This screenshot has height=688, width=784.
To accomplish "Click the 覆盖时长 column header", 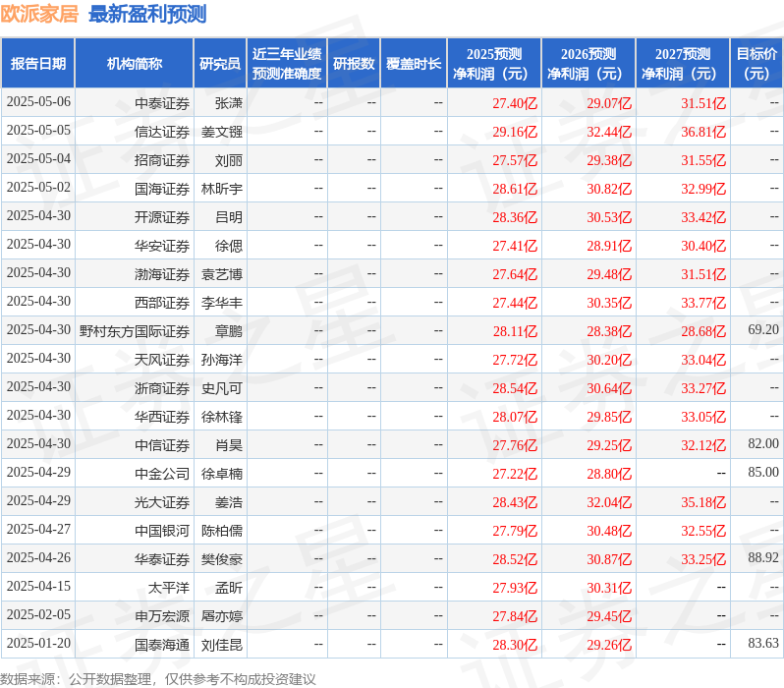I will pos(414,64).
